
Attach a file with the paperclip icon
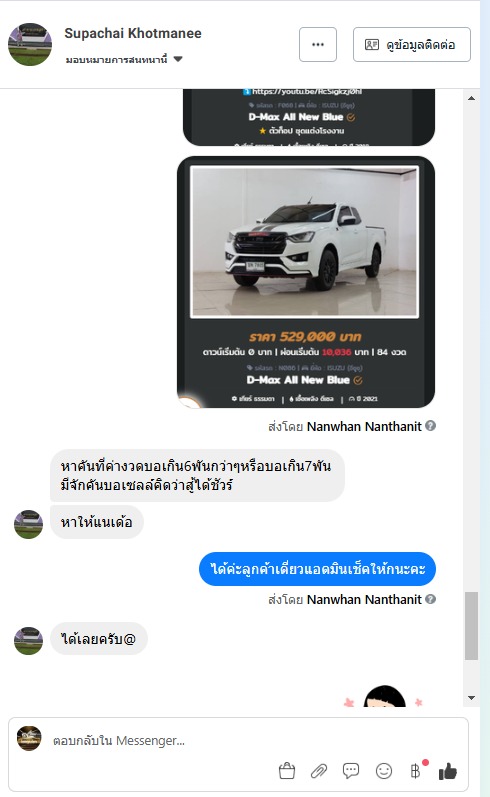coord(319,771)
